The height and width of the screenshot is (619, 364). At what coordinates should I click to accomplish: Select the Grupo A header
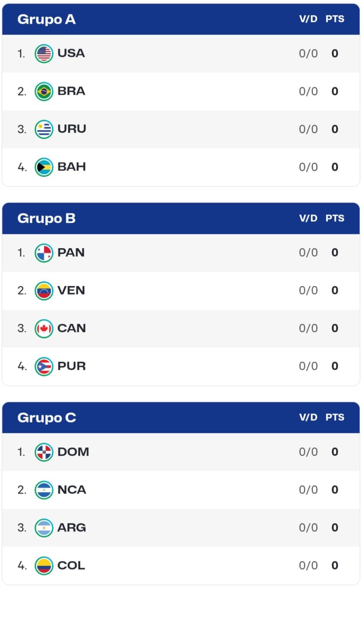pyautogui.click(x=46, y=19)
